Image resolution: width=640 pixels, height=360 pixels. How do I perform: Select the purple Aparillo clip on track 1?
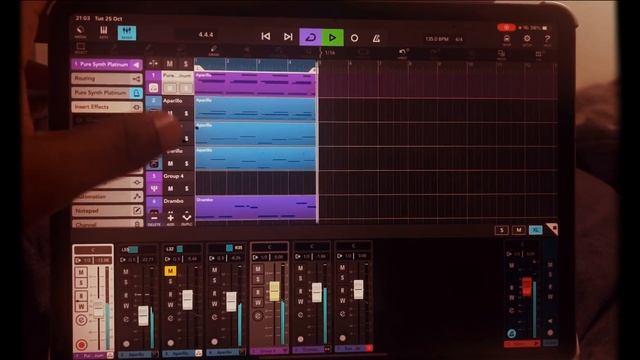click(255, 84)
